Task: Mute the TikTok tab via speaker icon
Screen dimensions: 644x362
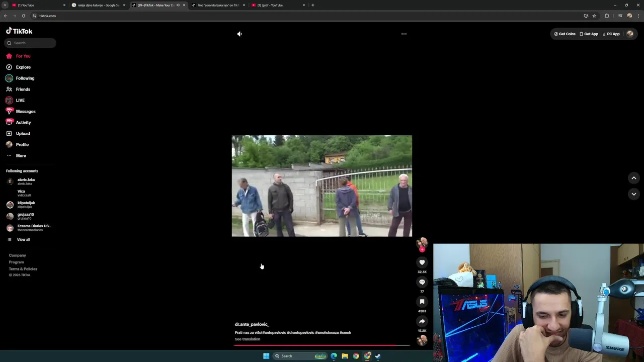Action: coord(178,5)
